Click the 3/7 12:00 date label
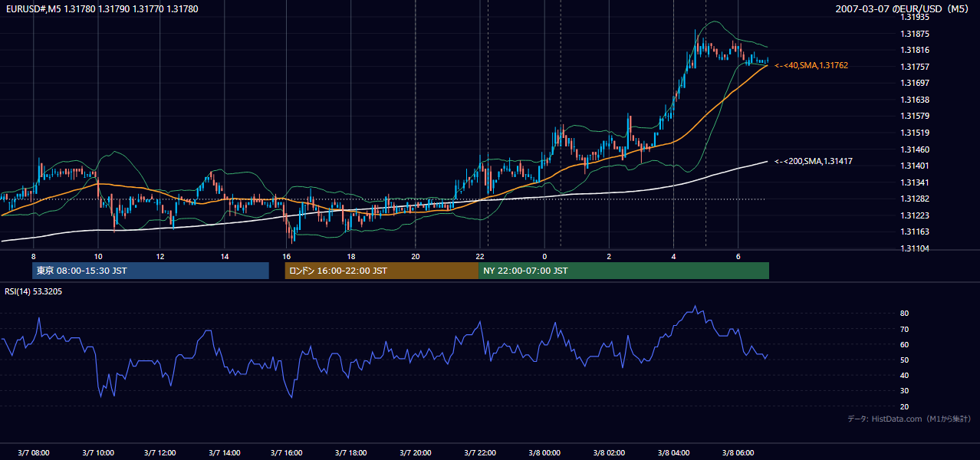 tap(160, 452)
